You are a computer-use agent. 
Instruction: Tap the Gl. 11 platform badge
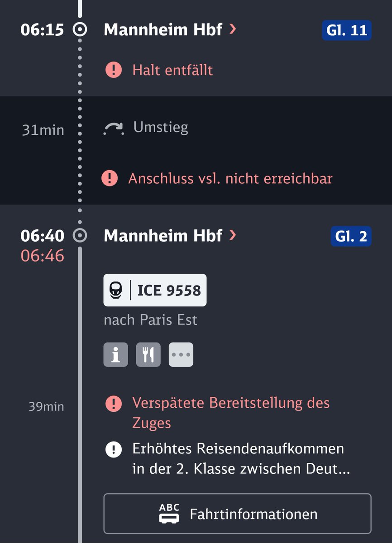tap(347, 30)
